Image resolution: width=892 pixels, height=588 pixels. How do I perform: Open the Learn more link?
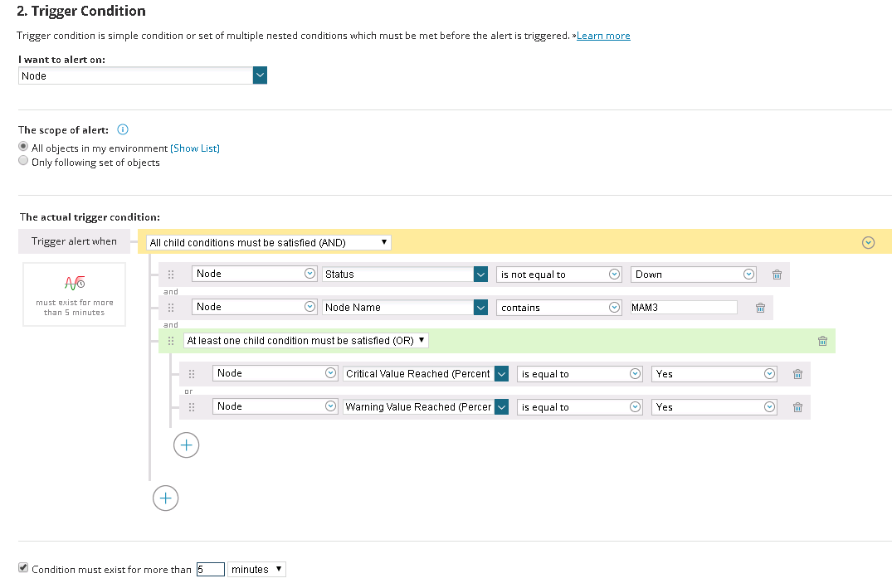coord(603,36)
